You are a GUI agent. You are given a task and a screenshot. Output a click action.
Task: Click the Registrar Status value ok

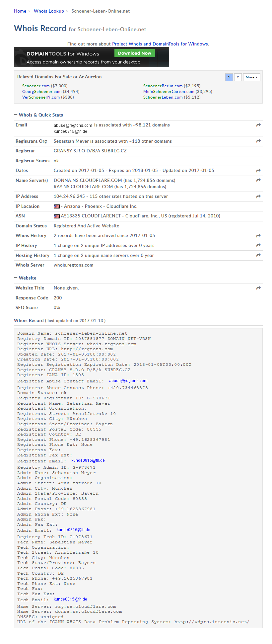coord(56,161)
